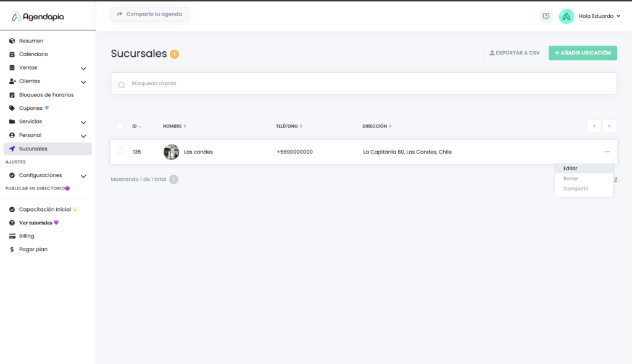Check the box for Las condes row
Screen dimensions: 632x364
coord(120,151)
